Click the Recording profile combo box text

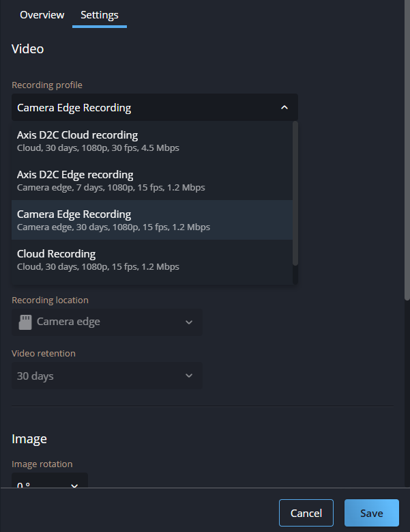74,108
